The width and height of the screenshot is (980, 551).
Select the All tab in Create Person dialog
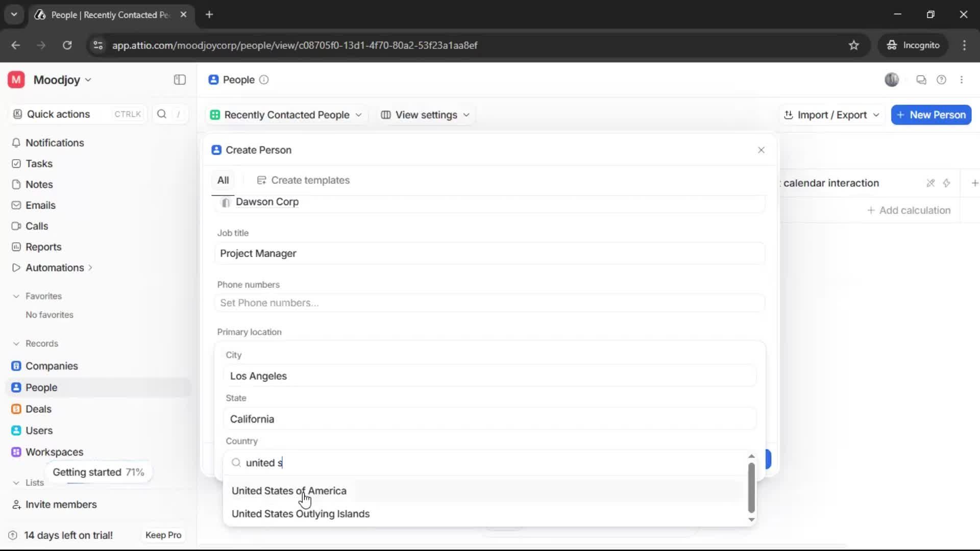coord(223,180)
